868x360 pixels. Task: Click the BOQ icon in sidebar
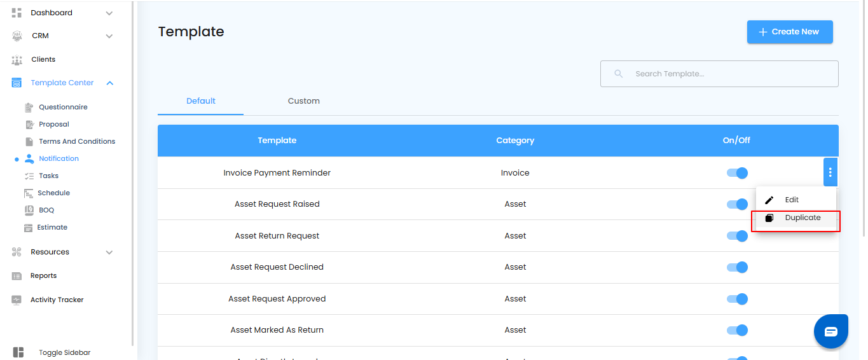28,210
